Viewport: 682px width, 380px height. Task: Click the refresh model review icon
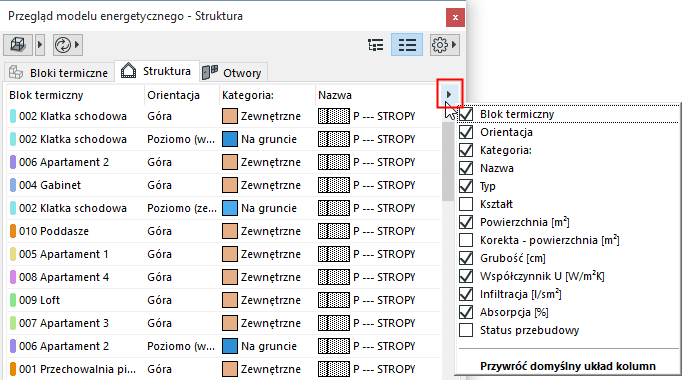pos(63,45)
